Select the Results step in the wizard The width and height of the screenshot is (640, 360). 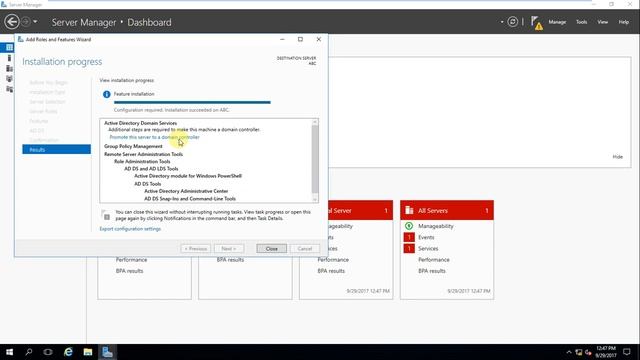56,149
